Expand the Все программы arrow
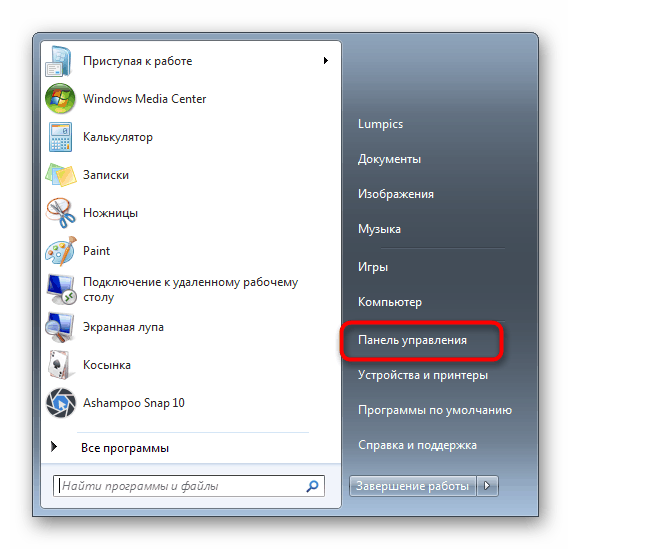Screen dimensions: 645x549 pos(54,447)
